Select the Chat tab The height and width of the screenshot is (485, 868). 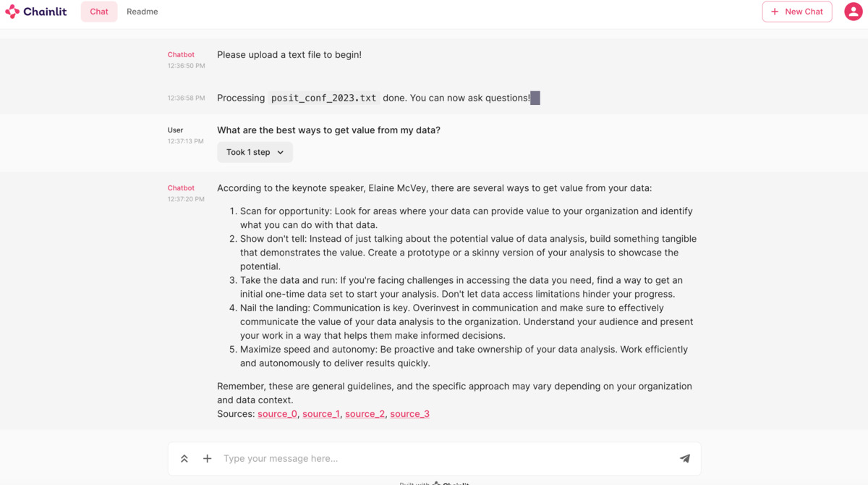pos(98,11)
